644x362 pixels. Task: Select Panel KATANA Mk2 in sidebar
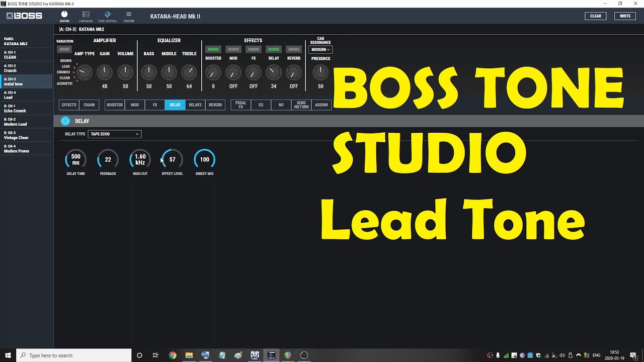[x=26, y=41]
